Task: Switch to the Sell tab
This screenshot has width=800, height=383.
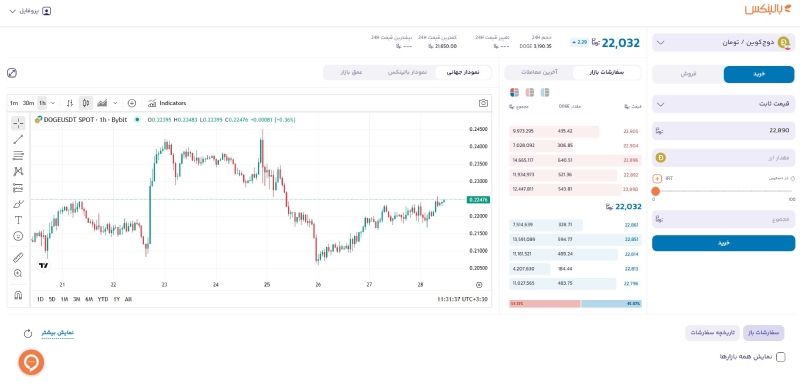Action: [x=688, y=74]
